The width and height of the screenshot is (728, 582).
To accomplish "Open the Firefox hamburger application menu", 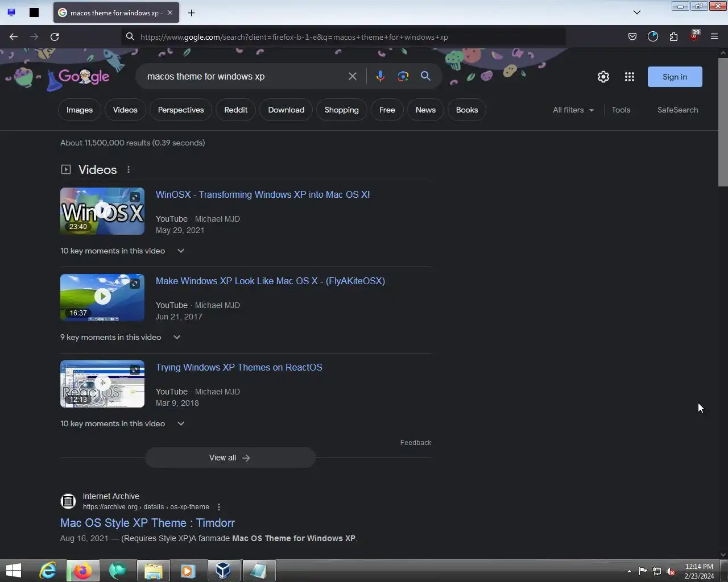I will (x=714, y=37).
